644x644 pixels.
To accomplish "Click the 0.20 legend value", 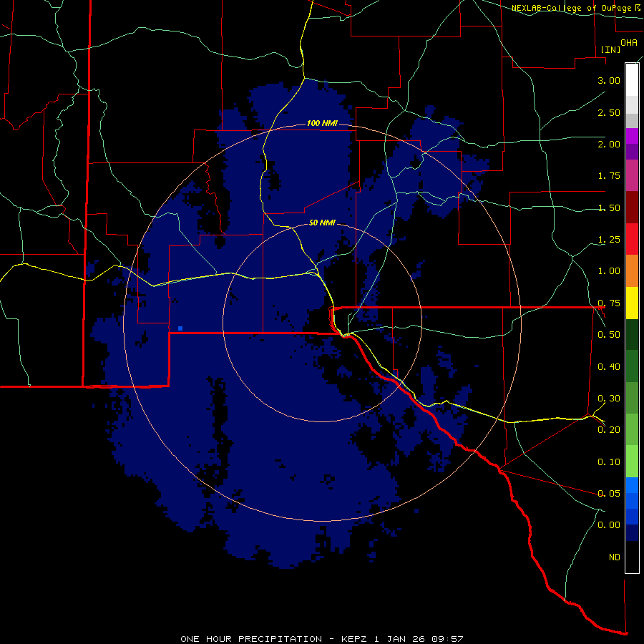I will [609, 430].
